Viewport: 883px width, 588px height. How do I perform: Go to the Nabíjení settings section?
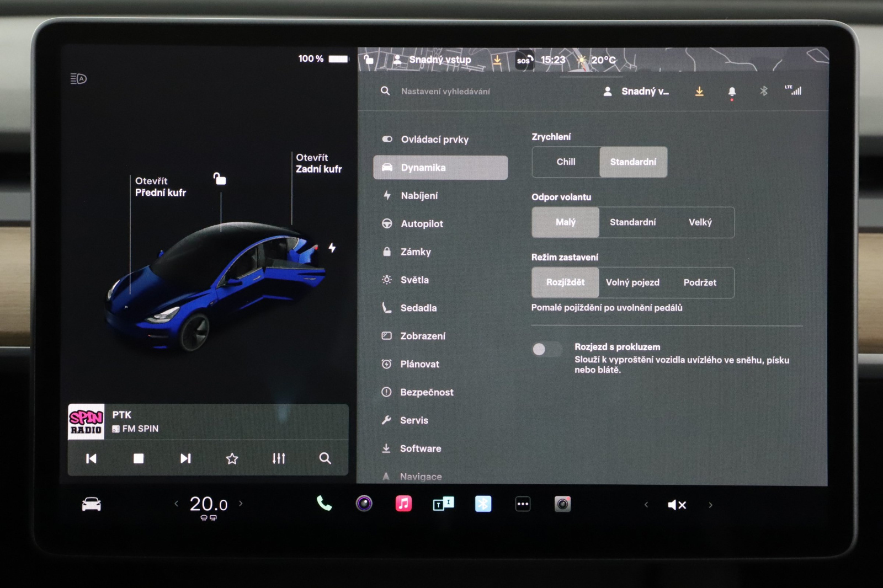click(x=419, y=196)
